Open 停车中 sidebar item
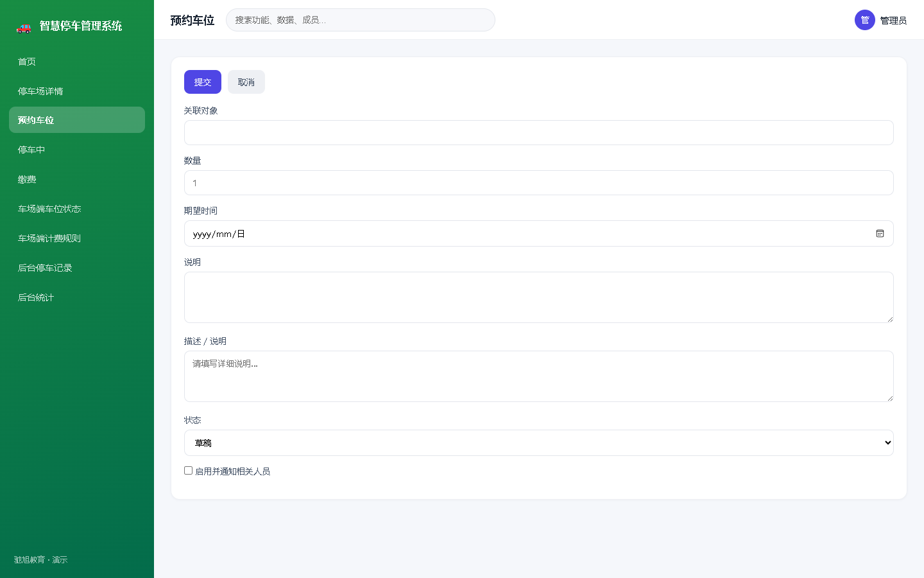The height and width of the screenshot is (578, 924). click(77, 150)
